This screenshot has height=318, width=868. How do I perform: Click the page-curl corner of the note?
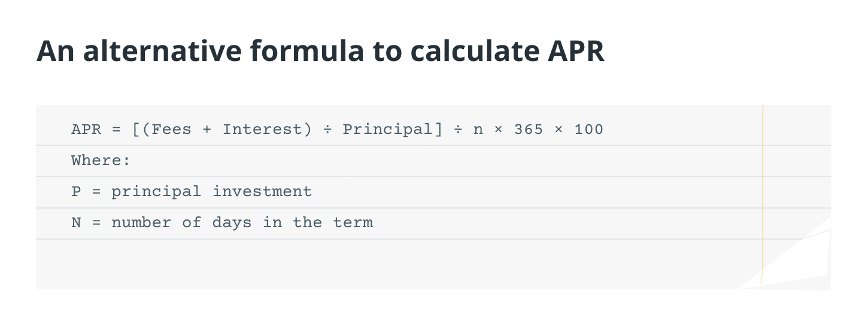click(802, 263)
